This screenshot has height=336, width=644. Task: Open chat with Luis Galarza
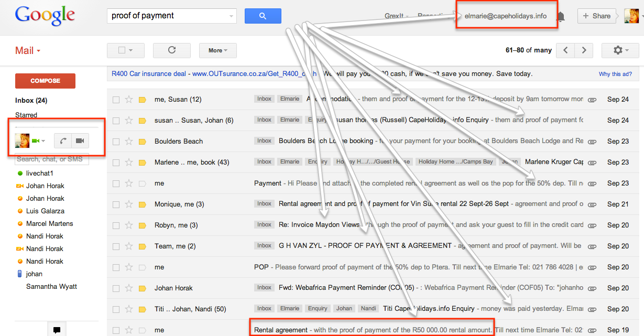point(45,211)
